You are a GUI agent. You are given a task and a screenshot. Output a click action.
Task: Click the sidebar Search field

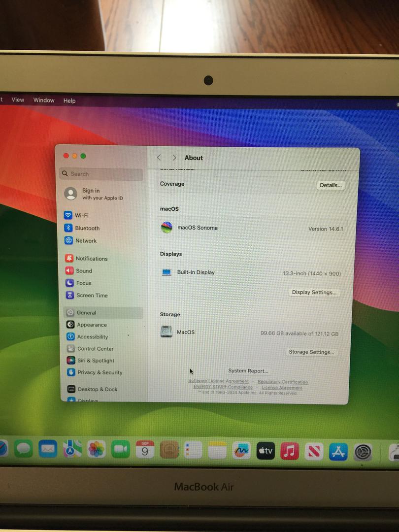point(101,174)
